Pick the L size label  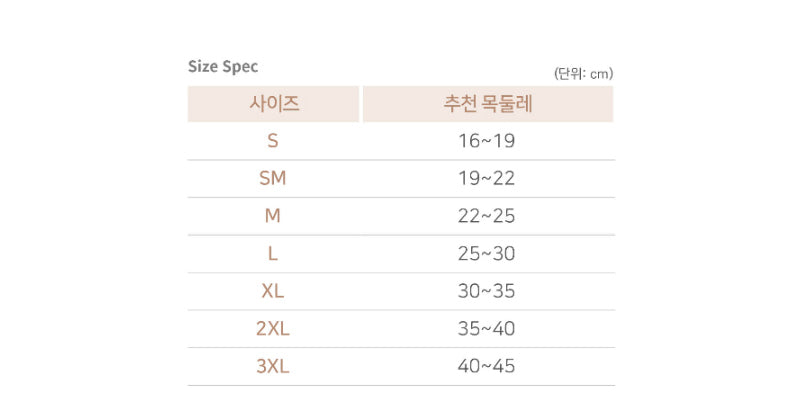273,254
